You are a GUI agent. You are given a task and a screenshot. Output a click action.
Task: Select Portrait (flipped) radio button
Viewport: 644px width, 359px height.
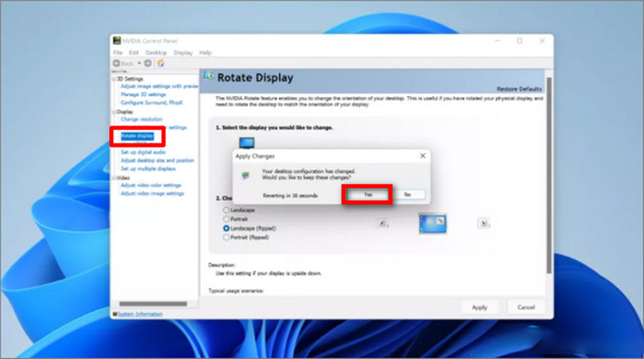tap(226, 237)
